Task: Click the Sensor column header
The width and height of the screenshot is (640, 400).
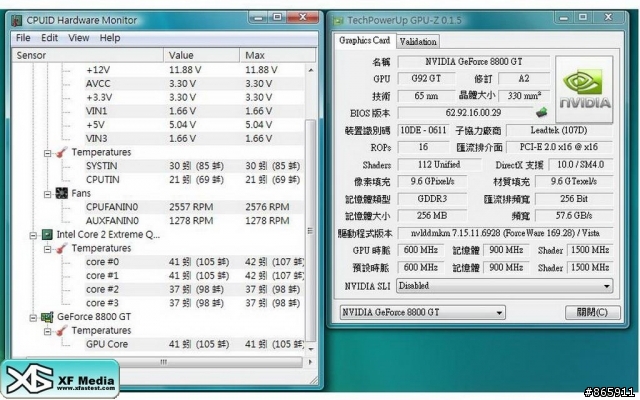Action: pyautogui.click(x=88, y=55)
